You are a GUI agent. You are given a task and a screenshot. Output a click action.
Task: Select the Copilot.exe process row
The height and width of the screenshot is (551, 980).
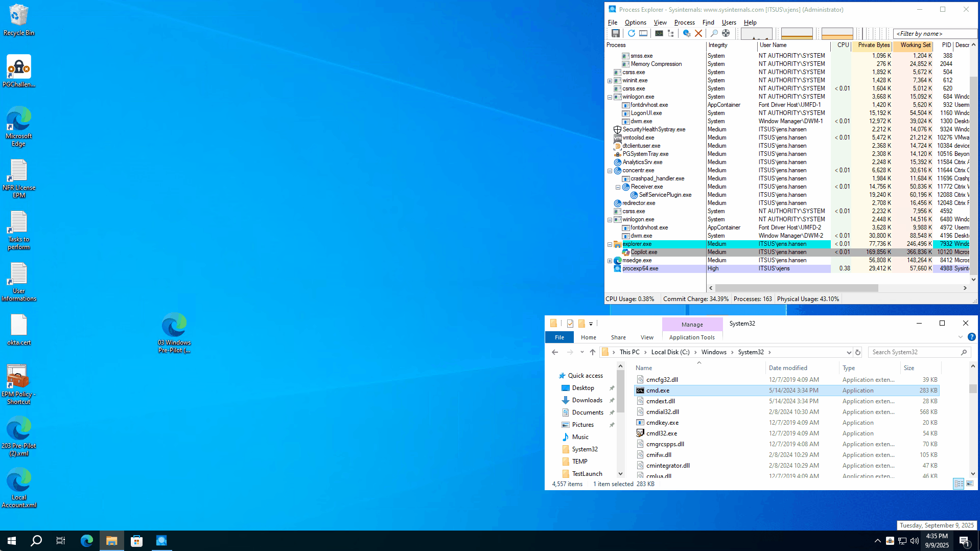[787, 252]
